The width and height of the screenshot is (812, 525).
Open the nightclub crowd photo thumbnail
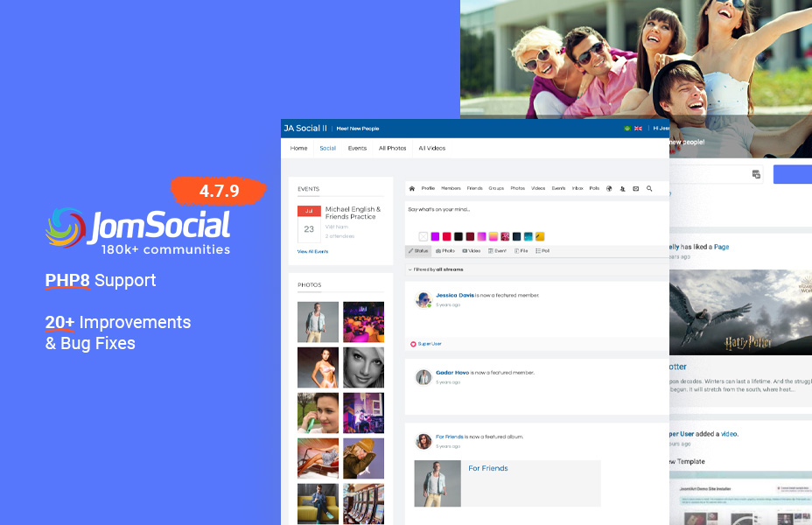363,322
